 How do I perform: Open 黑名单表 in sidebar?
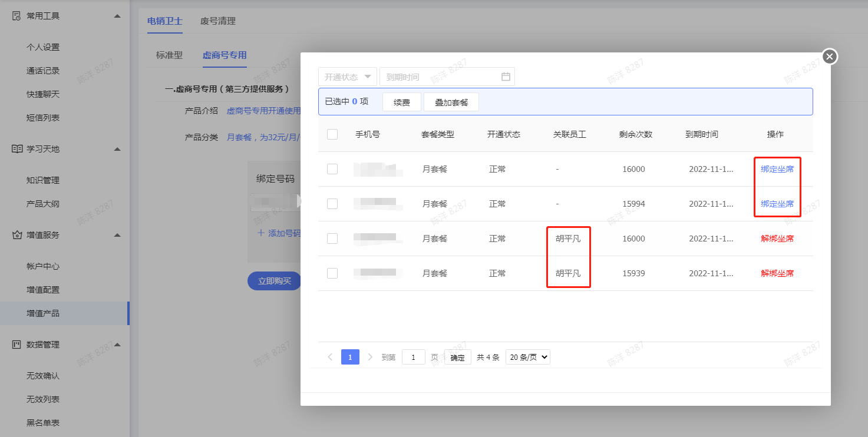[x=43, y=423]
